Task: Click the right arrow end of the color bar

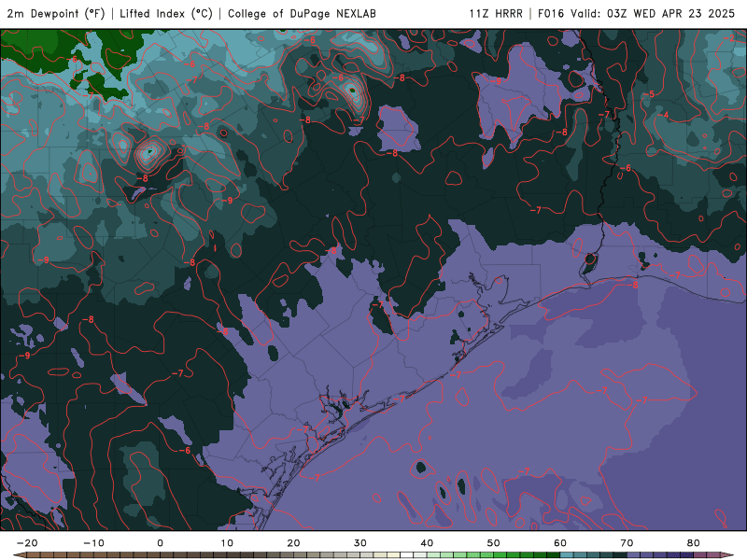Action: click(x=727, y=555)
